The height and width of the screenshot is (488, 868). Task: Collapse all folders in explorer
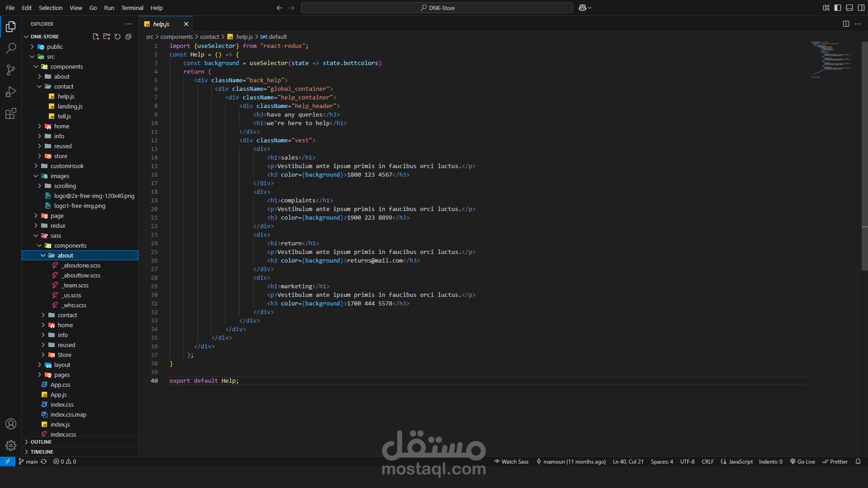[128, 37]
